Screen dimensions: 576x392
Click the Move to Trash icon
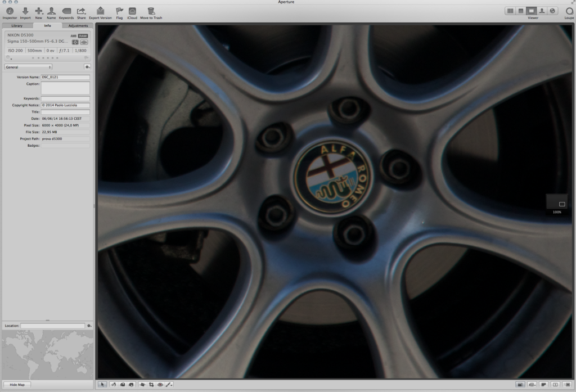tap(151, 13)
